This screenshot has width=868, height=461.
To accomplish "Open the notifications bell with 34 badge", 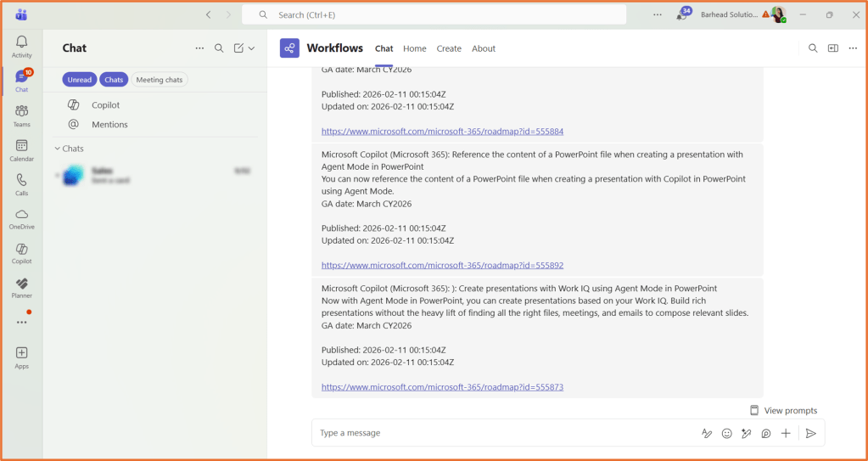I will 681,14.
